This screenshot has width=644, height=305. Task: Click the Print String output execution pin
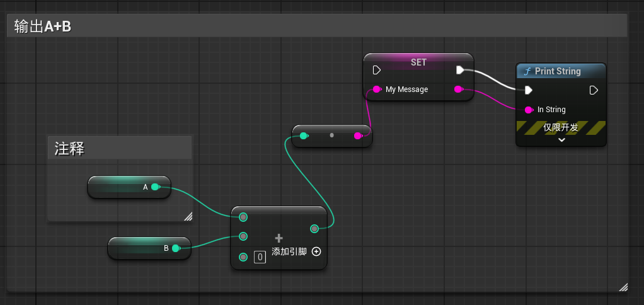click(594, 90)
